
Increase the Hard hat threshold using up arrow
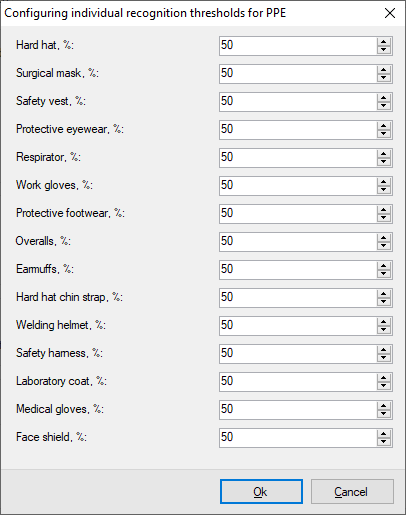(x=384, y=42)
